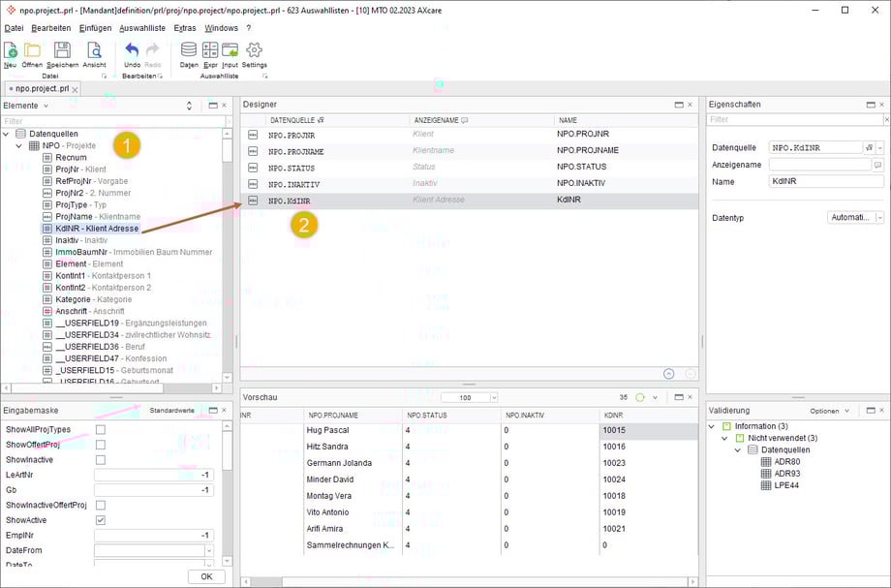The image size is (891, 588).
Task: Tick the ShowInactiveOfferProj checkbox
Action: coord(101,505)
